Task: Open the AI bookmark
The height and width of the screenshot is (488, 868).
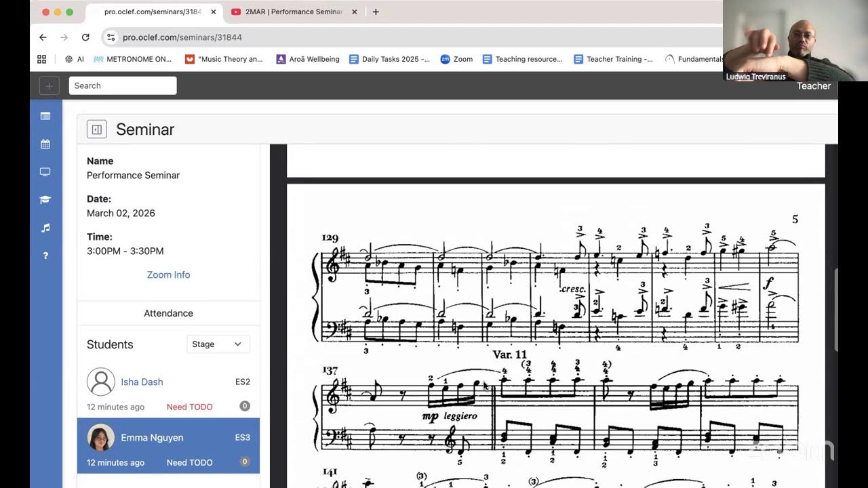Action: [75, 59]
